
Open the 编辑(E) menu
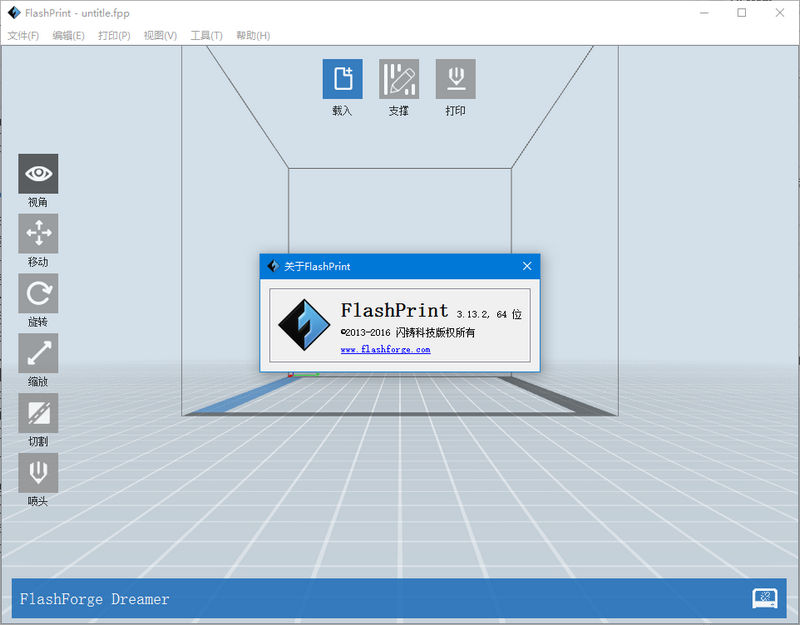(x=68, y=35)
